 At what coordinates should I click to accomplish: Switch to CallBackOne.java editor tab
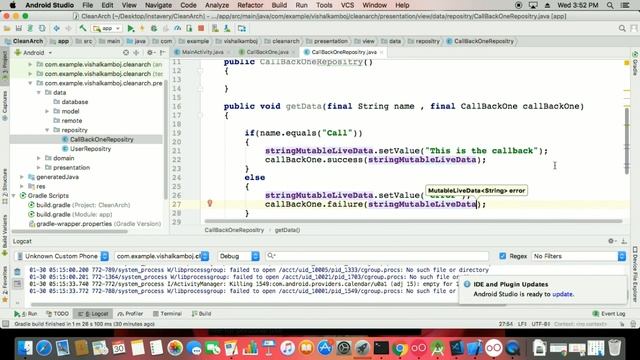[x=267, y=52]
